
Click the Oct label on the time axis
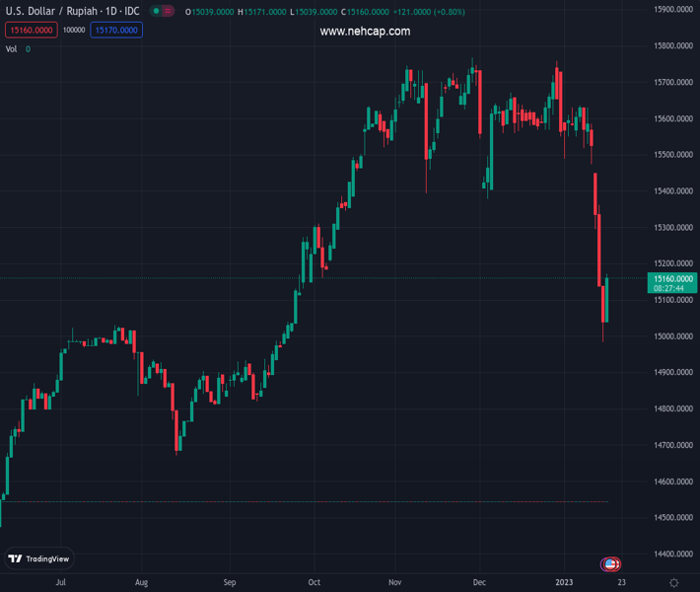point(314,583)
